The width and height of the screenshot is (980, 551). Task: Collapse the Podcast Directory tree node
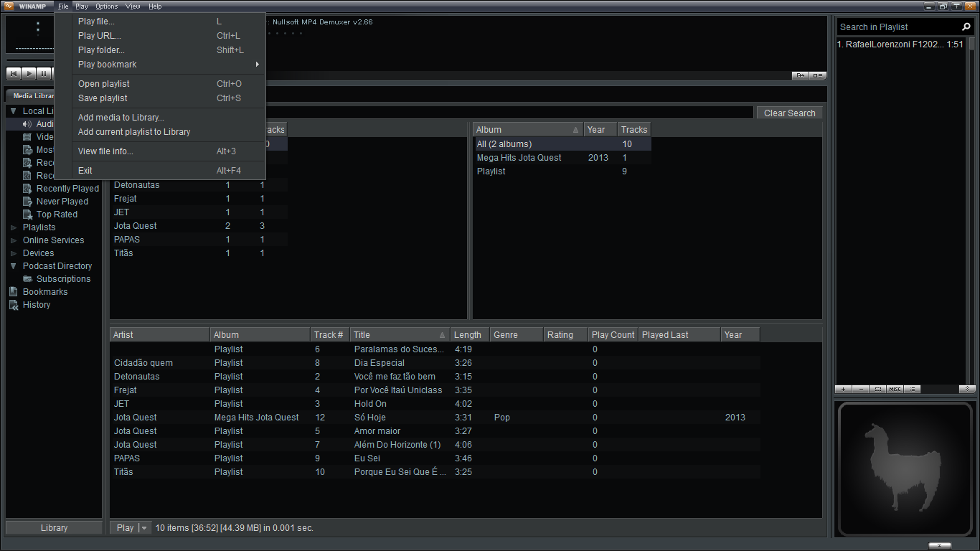13,266
